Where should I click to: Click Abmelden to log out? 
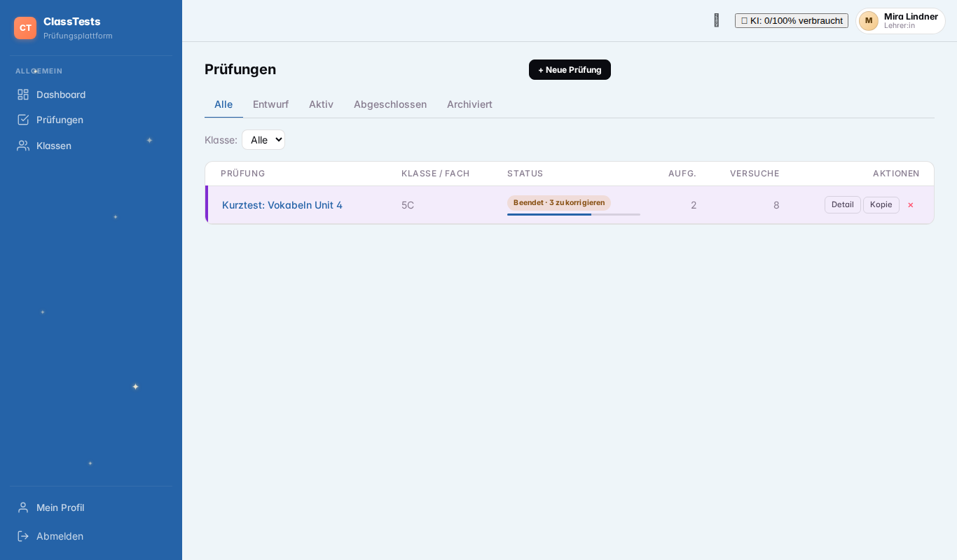(91, 536)
